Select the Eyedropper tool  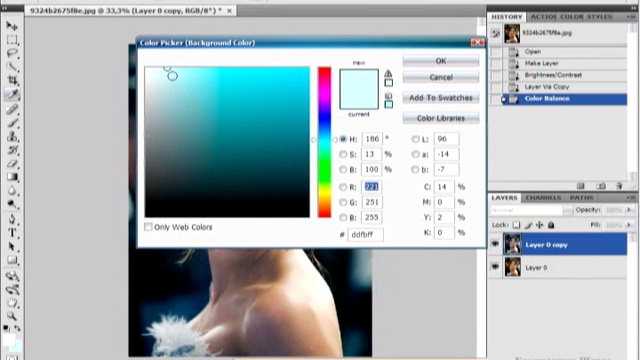(x=12, y=94)
